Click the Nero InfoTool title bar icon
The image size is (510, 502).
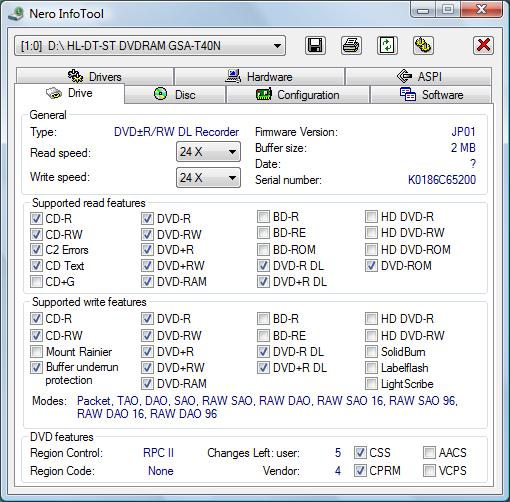[16, 14]
